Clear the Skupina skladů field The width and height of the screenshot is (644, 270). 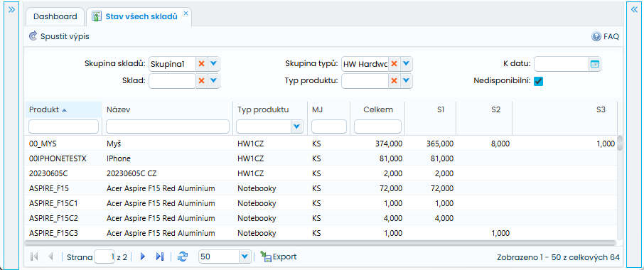(x=201, y=64)
